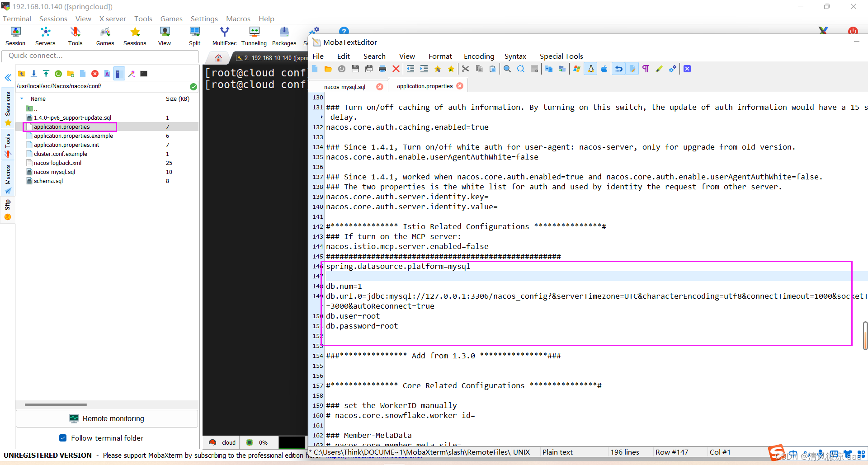Open terminal in current folder icon
Image resolution: width=868 pixels, height=465 pixels.
(x=144, y=74)
